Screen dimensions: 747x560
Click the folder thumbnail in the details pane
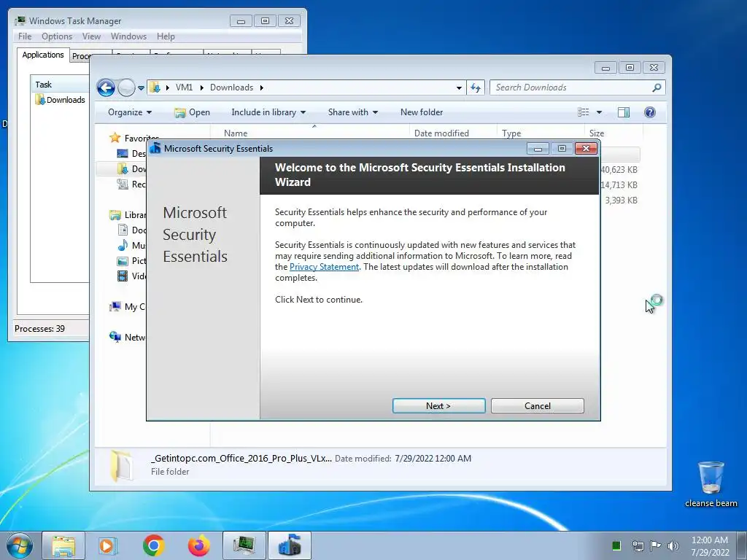click(x=121, y=465)
